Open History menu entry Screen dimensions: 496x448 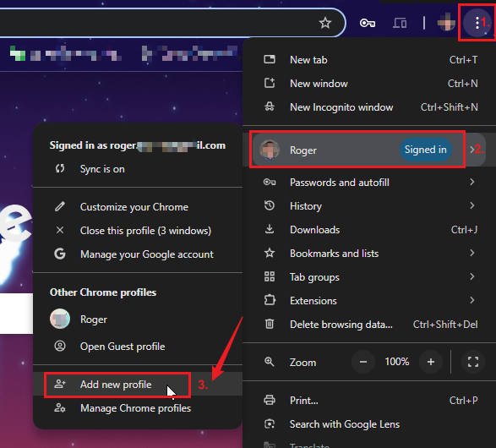point(369,206)
